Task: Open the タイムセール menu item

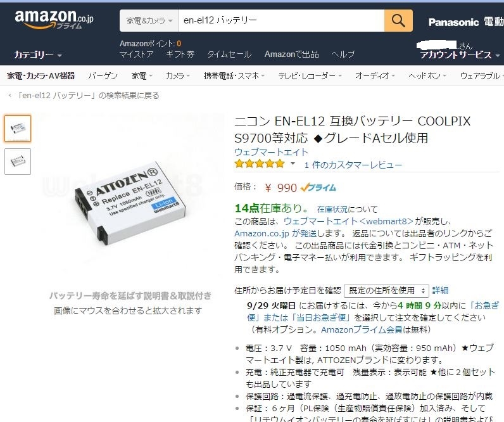Action: (229, 54)
